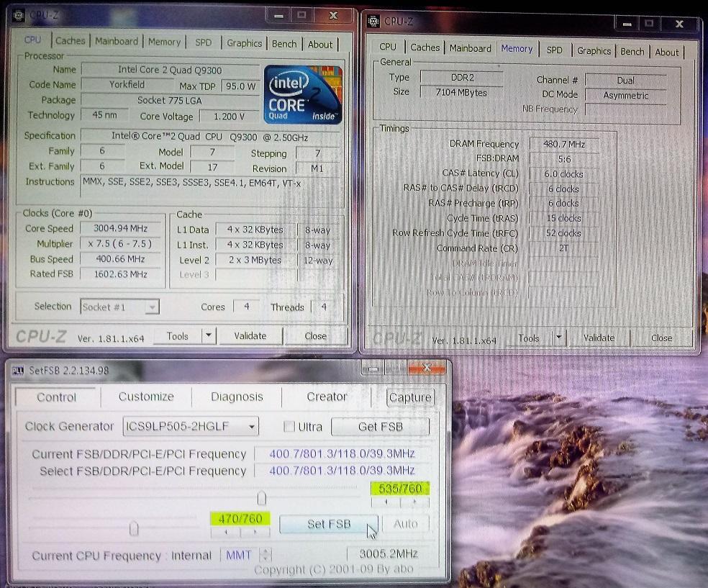Viewport: 708px width, 588px height.
Task: Expand Tools dropdown arrow in left CPU-Z window
Action: 209,335
